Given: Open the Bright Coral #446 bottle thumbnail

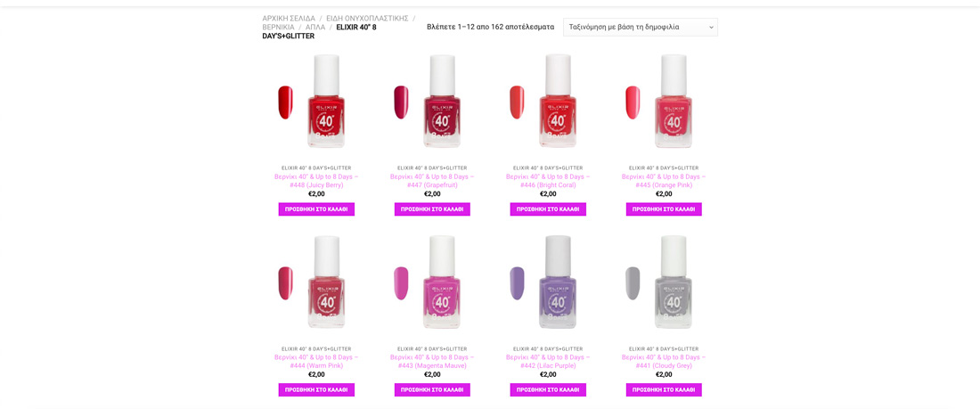Looking at the screenshot, I should pos(548,102).
